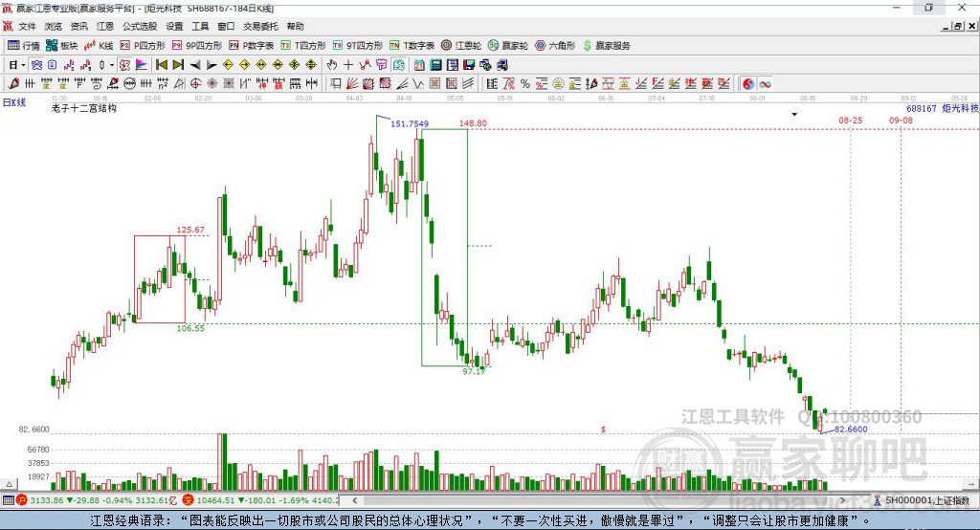Click the yellow diamond with left arrow
This screenshot has height=530, width=980.
click(x=228, y=65)
